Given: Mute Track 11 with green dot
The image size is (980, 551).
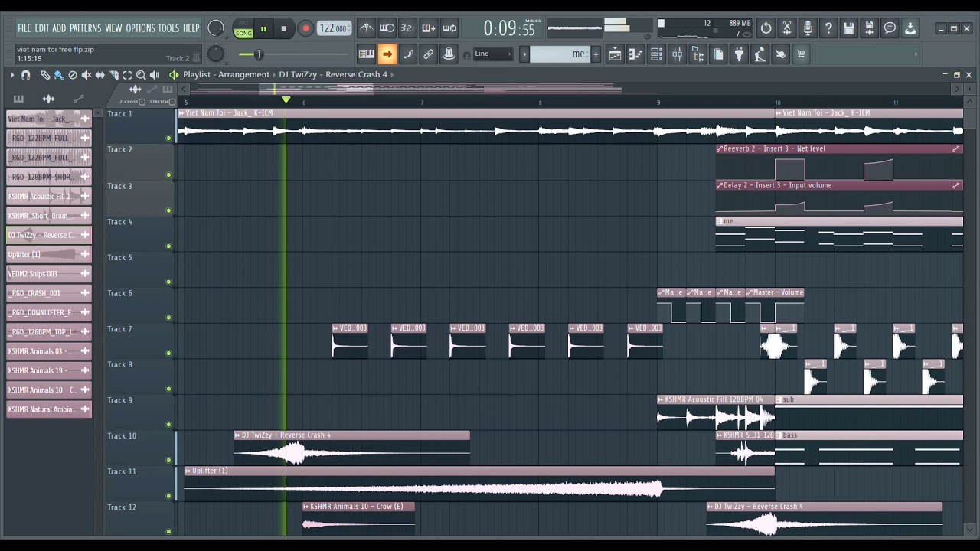Looking at the screenshot, I should 168,496.
